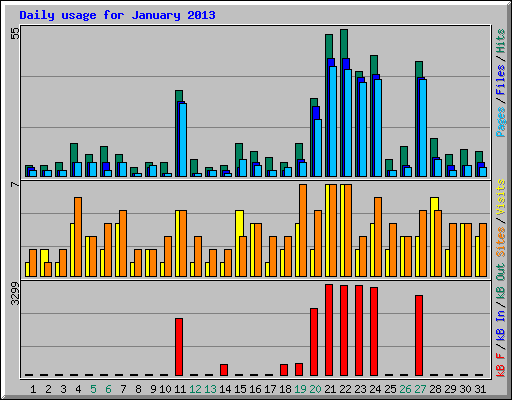Click the 'Daily usage for January 2013' title
Viewport: 512px width, 400px height.
tap(117, 15)
